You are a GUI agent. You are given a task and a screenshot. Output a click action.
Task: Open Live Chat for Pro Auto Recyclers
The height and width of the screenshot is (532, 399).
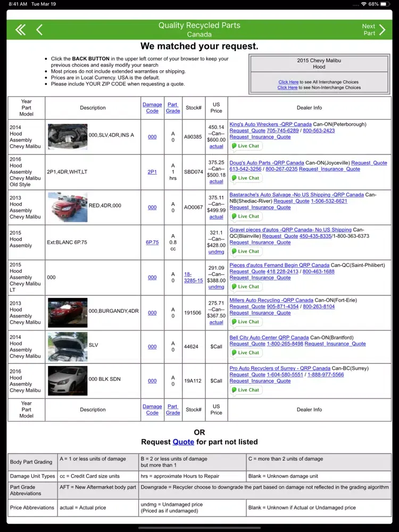click(x=246, y=390)
